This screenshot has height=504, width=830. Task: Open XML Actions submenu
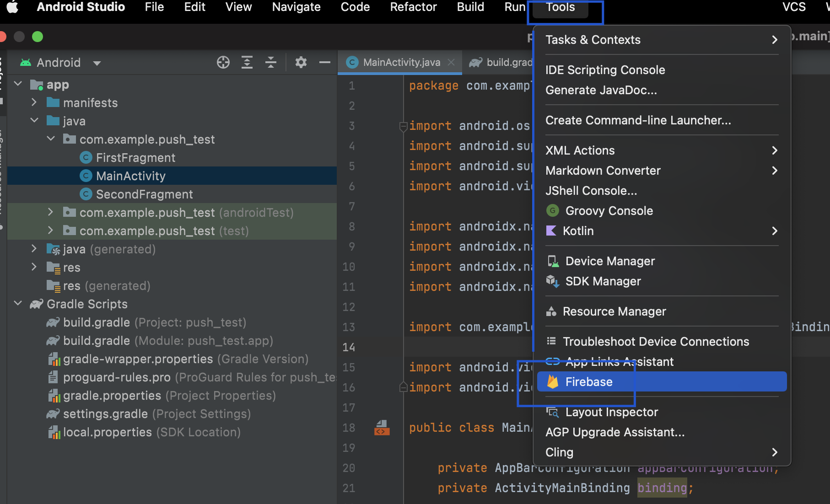point(662,150)
